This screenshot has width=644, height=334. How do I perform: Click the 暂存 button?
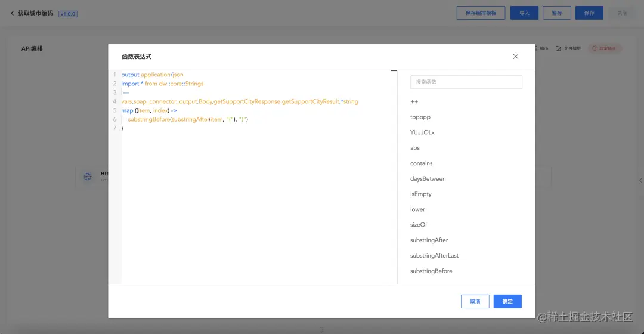pyautogui.click(x=556, y=13)
